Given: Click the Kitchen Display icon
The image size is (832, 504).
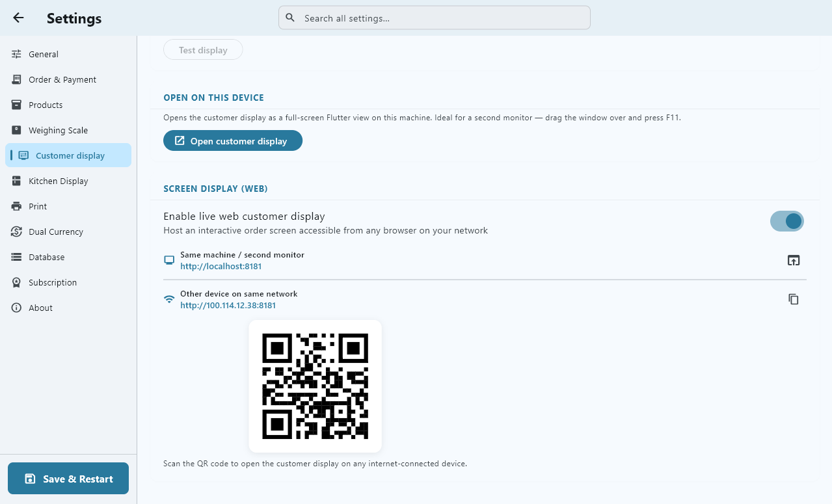Looking at the screenshot, I should 17,181.
